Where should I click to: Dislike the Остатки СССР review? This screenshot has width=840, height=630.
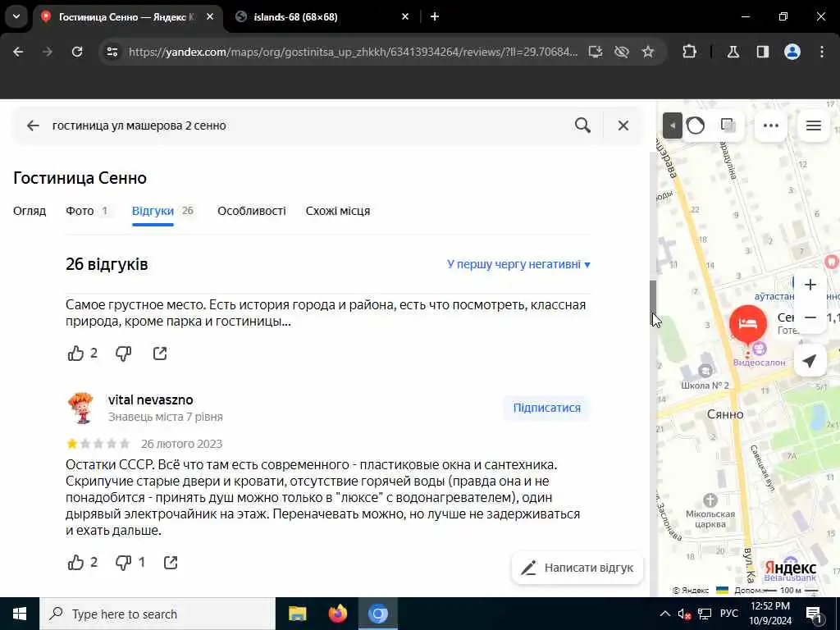tap(124, 563)
